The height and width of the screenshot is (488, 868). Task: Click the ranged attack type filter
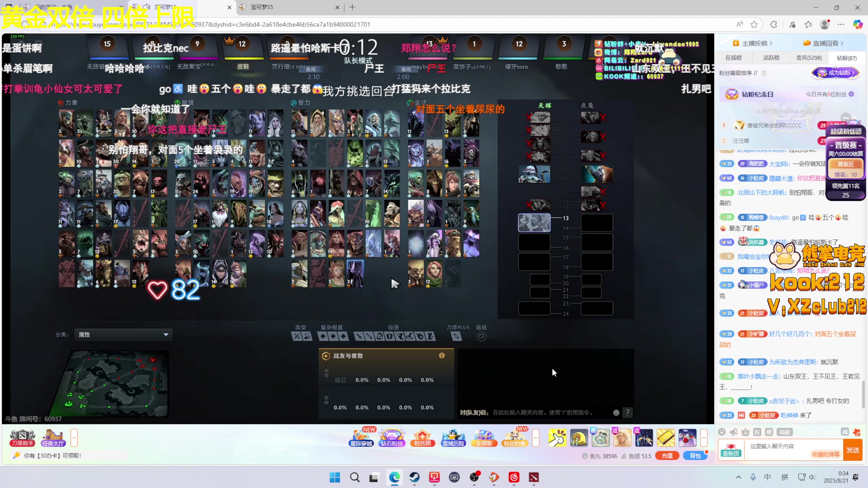point(307,337)
